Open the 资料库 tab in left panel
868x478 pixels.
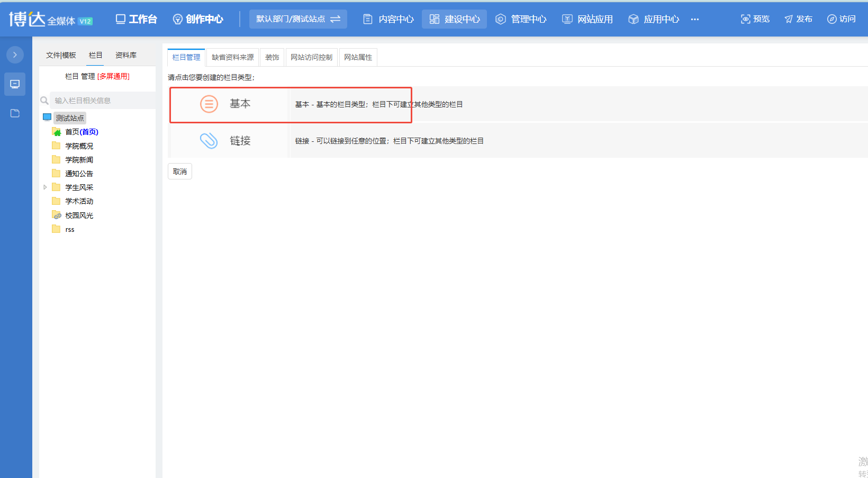(126, 55)
